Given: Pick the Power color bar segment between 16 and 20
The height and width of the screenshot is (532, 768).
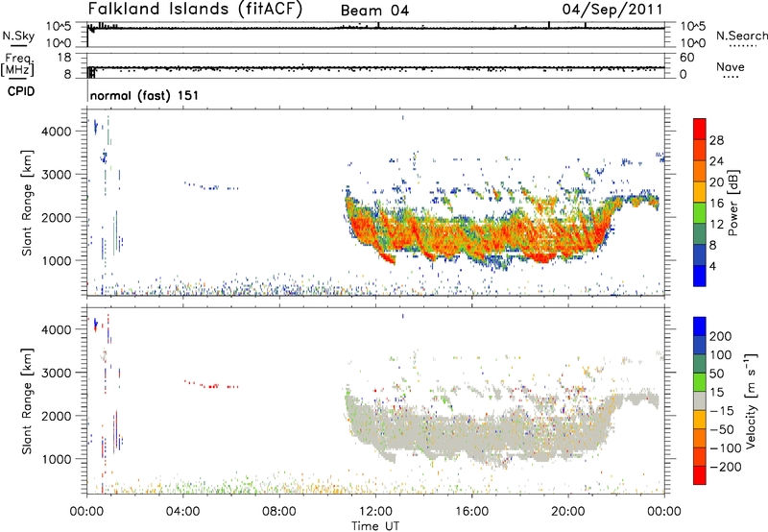Looking at the screenshot, I should coord(700,192).
